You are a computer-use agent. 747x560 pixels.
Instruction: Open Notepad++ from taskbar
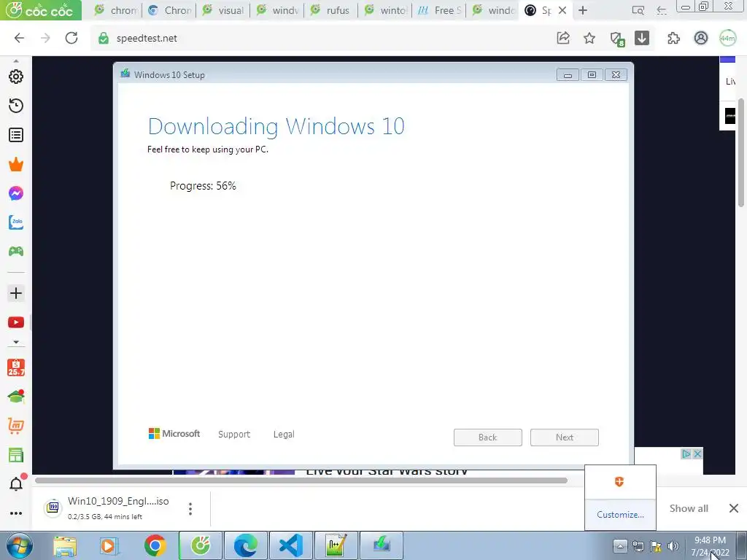click(x=336, y=545)
